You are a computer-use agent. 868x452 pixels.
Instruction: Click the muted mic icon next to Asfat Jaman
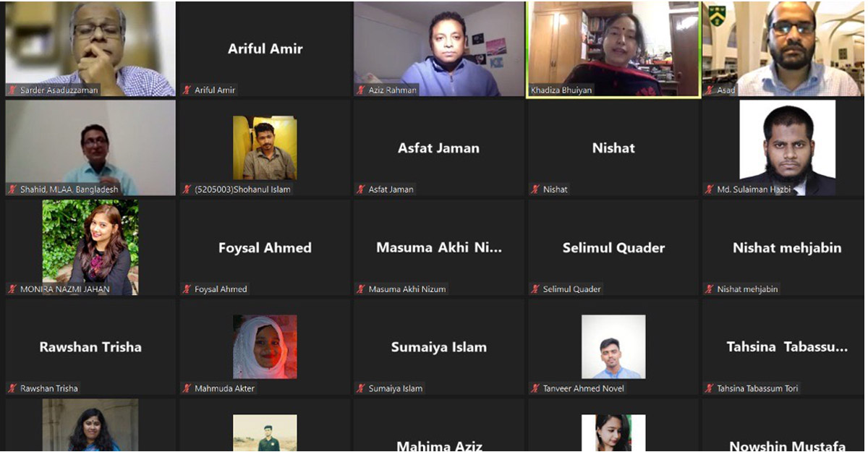[361, 189]
